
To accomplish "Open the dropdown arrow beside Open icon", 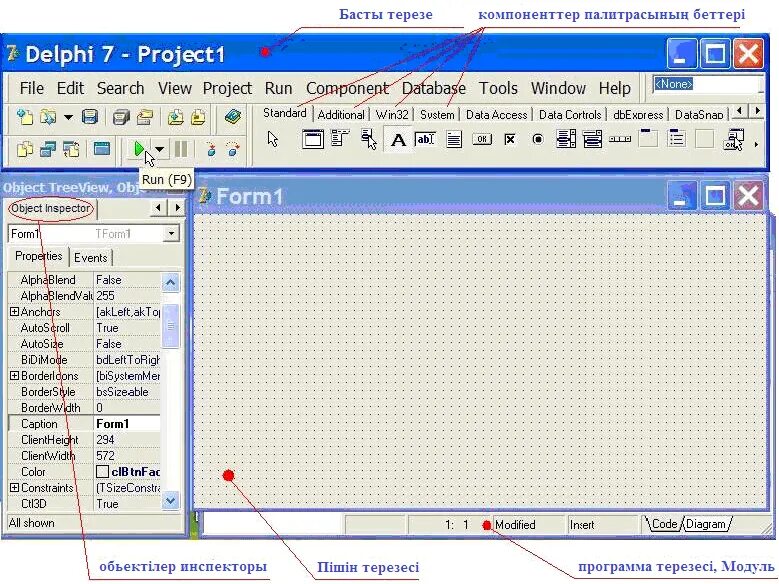I will pyautogui.click(x=68, y=118).
